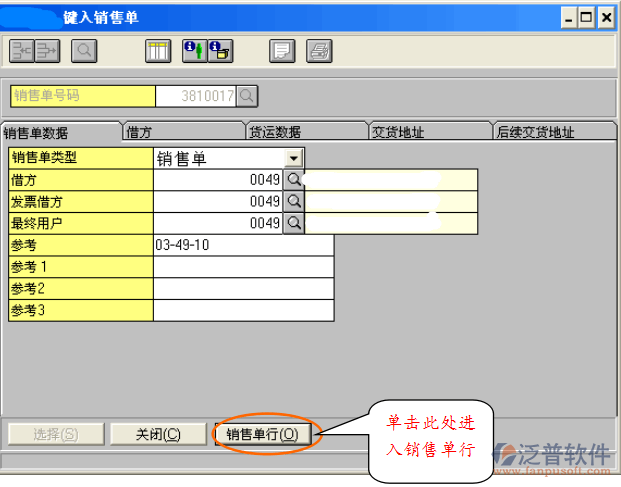
Task: Open the 后续交货地址 tab
Action: coord(554,131)
